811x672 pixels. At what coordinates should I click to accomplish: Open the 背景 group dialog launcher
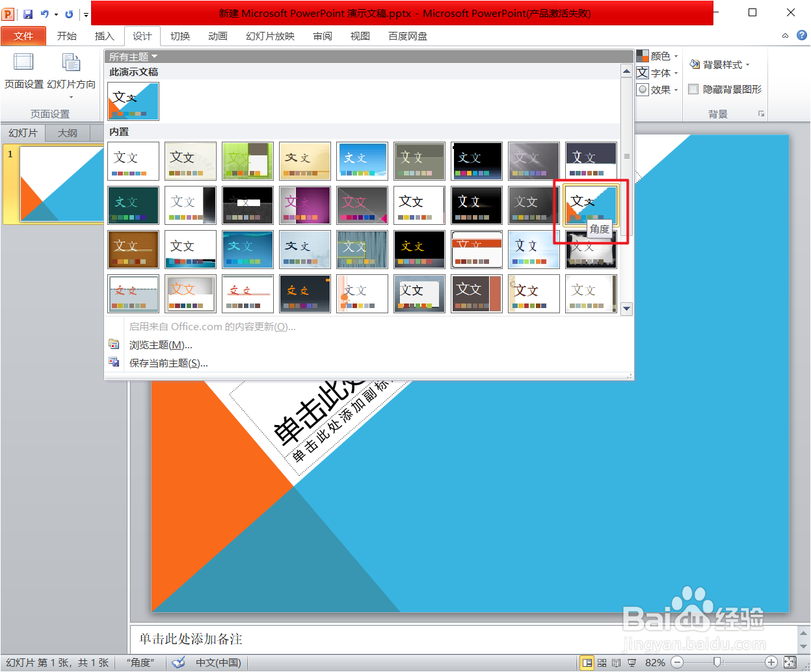[x=761, y=113]
